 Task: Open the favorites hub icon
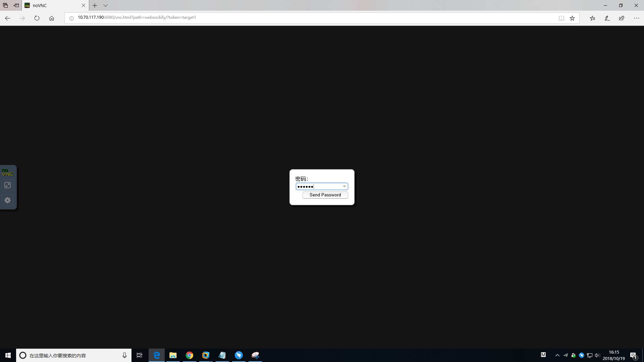(x=592, y=18)
